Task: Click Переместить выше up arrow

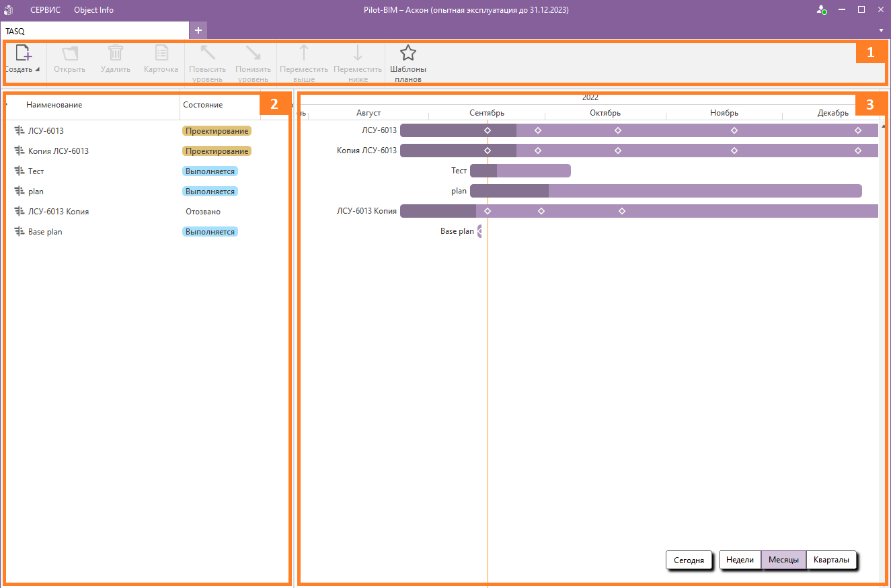Action: coord(304,54)
